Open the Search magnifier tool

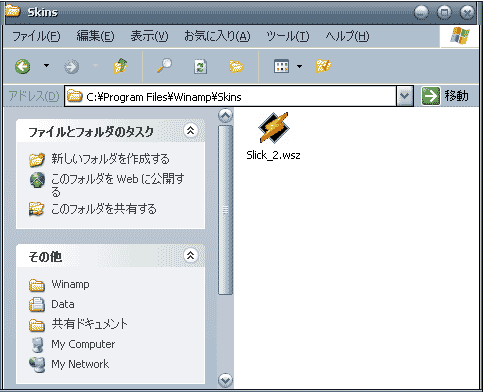[x=164, y=66]
